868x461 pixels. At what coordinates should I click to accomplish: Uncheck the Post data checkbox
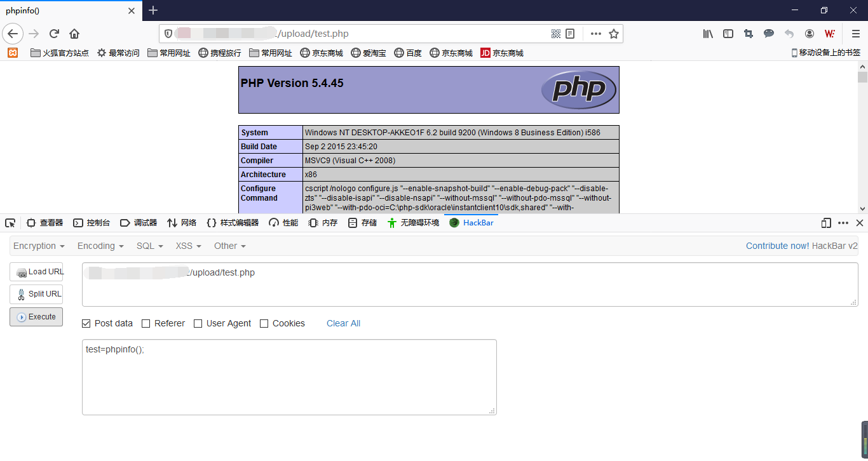pyautogui.click(x=86, y=323)
